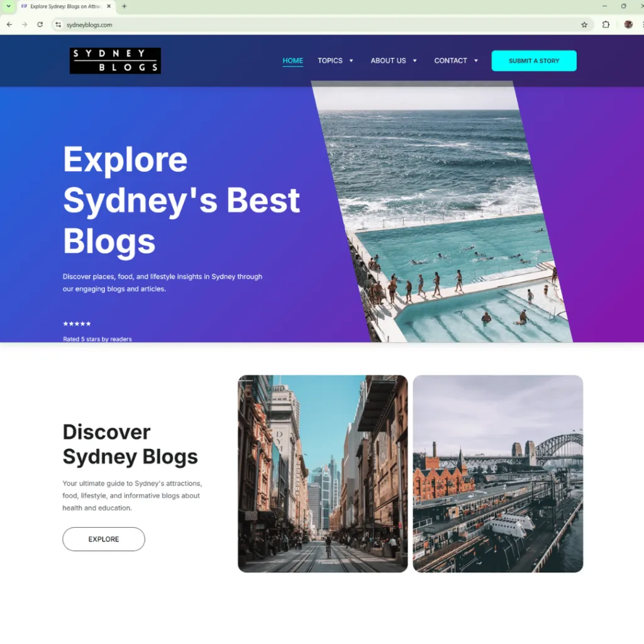Click the 'Your ultimate guide to Sydney's attractions' paragraph

pyautogui.click(x=132, y=496)
